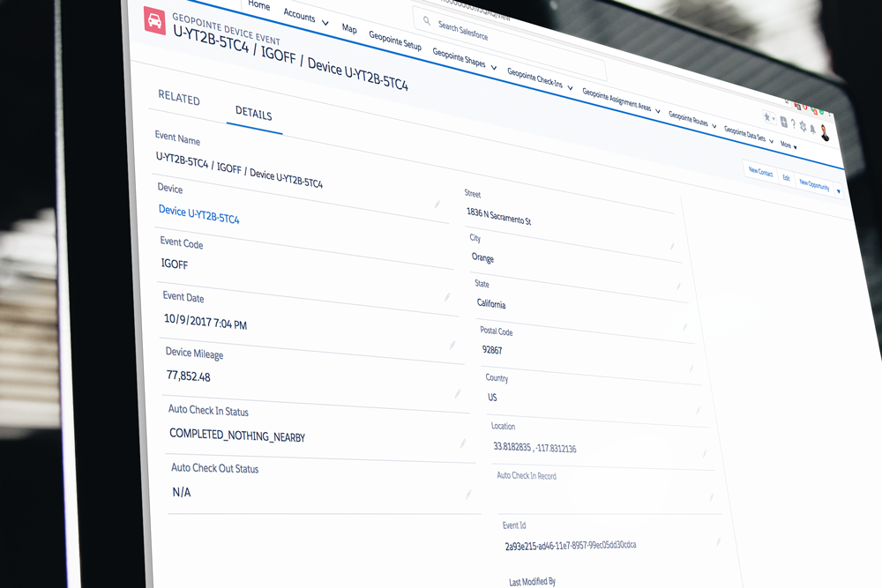Screen dimensions: 882x588
Task: Click the red car Geopointe Device Event icon
Action: (x=154, y=21)
